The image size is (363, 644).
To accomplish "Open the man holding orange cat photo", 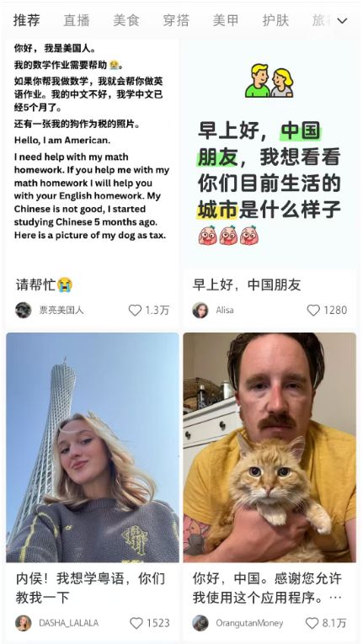I will [270, 447].
